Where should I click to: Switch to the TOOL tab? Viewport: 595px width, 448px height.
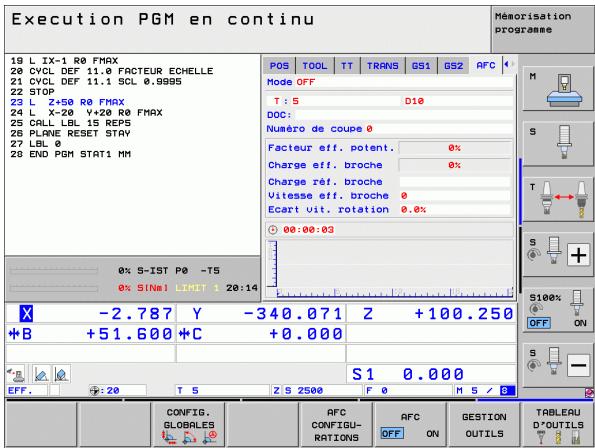315,66
